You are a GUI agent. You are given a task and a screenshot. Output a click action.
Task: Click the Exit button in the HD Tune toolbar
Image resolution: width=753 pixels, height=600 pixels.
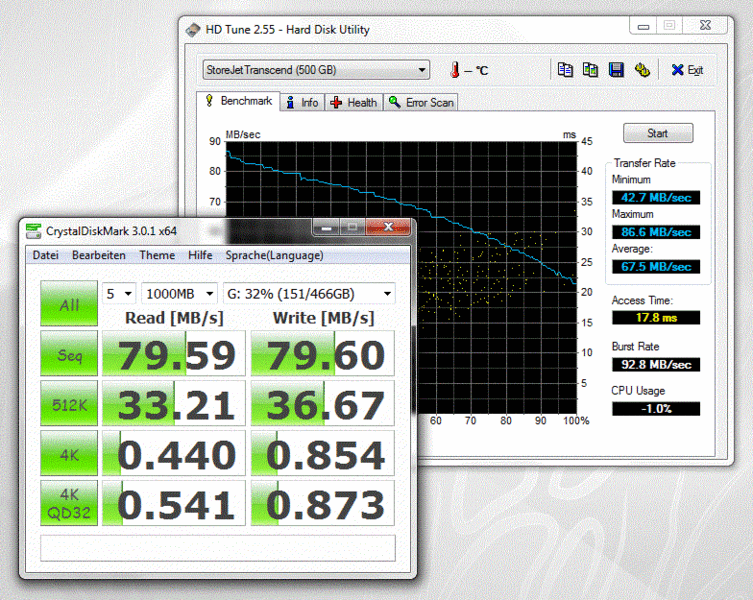click(x=687, y=70)
